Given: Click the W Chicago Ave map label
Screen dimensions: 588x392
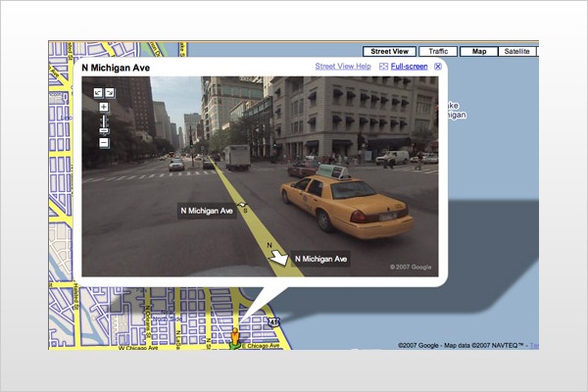Looking at the screenshot, I should (138, 347).
